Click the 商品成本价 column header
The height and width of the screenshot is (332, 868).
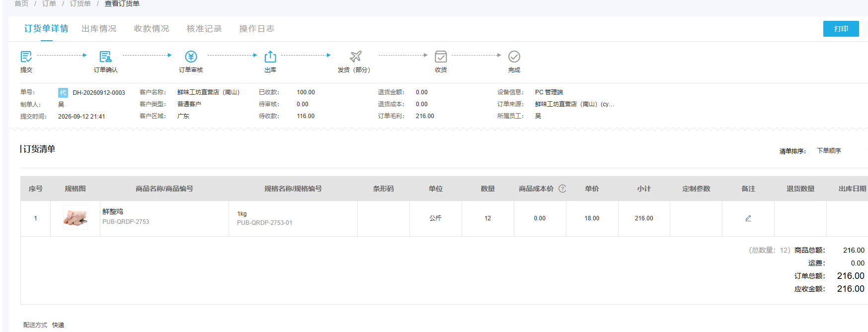[536, 189]
